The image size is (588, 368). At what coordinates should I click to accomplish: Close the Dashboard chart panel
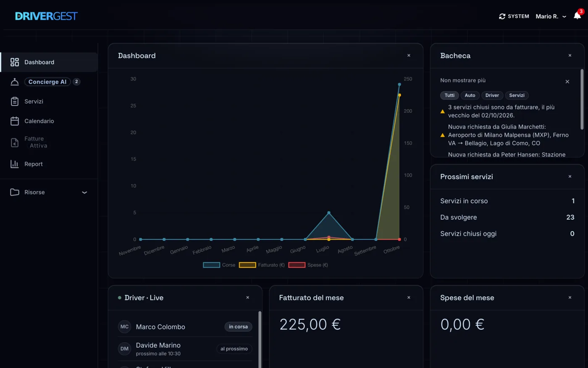coord(409,56)
